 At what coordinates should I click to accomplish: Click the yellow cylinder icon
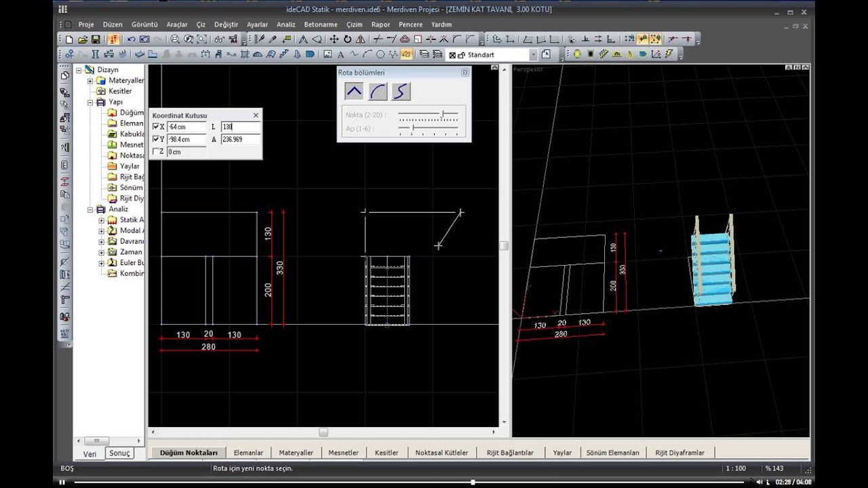click(x=577, y=54)
